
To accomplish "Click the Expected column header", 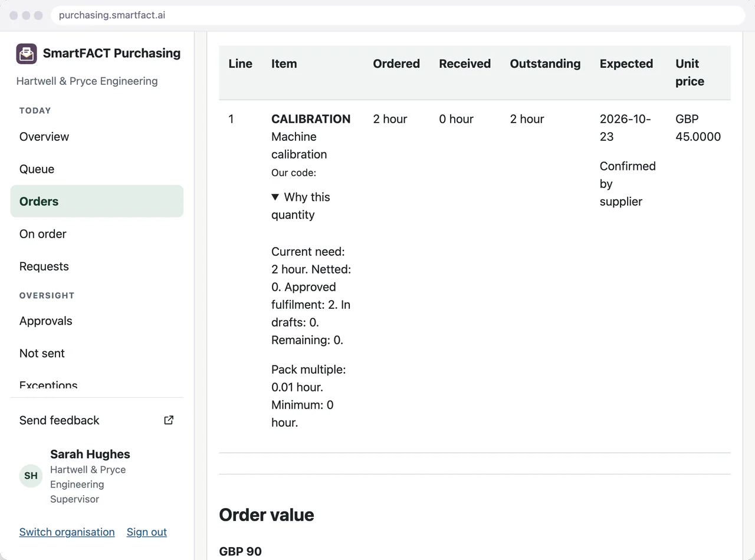I will click(626, 64).
